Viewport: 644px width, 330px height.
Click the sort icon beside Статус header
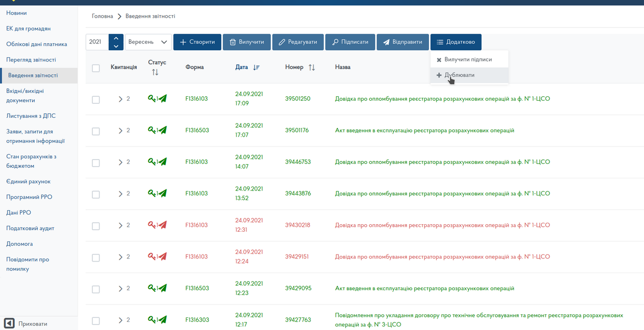(x=155, y=73)
